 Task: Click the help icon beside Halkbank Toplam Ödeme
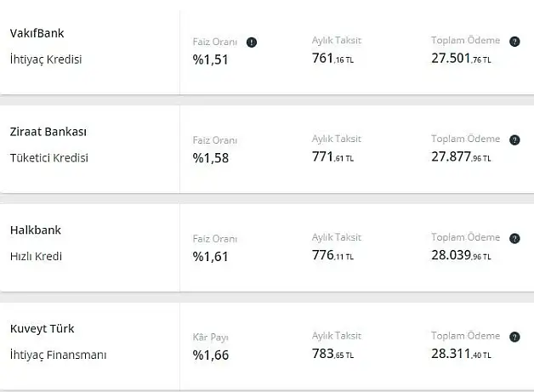(x=514, y=238)
